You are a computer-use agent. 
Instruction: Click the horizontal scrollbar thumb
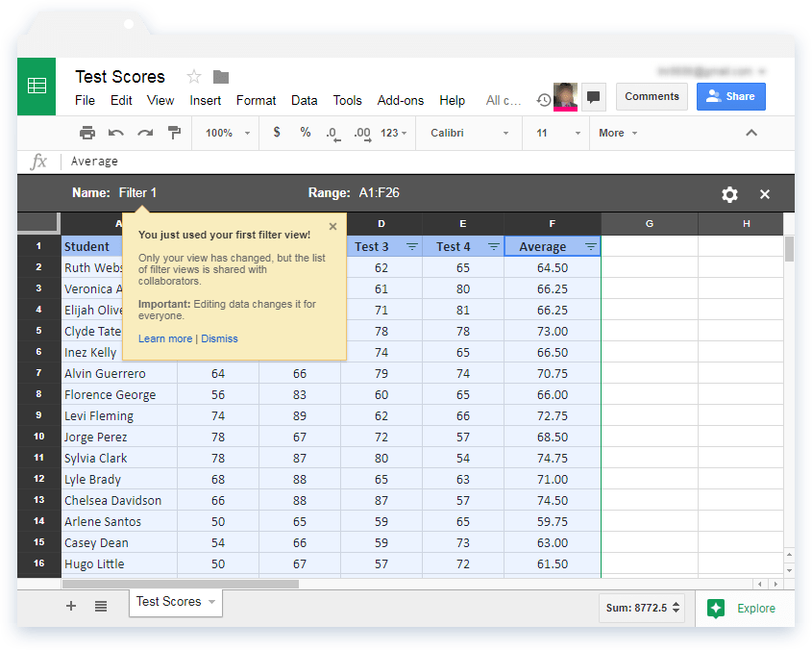tap(181, 585)
